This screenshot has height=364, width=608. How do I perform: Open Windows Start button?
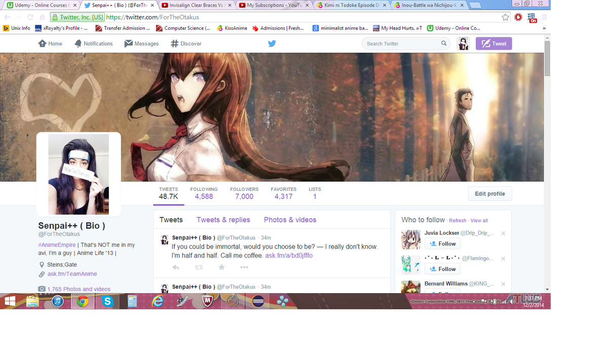click(x=10, y=302)
